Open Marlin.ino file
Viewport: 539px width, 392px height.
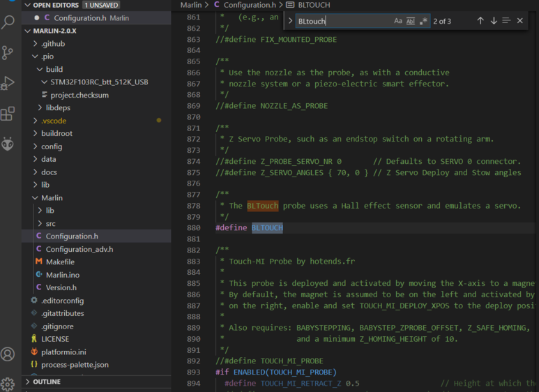pyautogui.click(x=63, y=275)
